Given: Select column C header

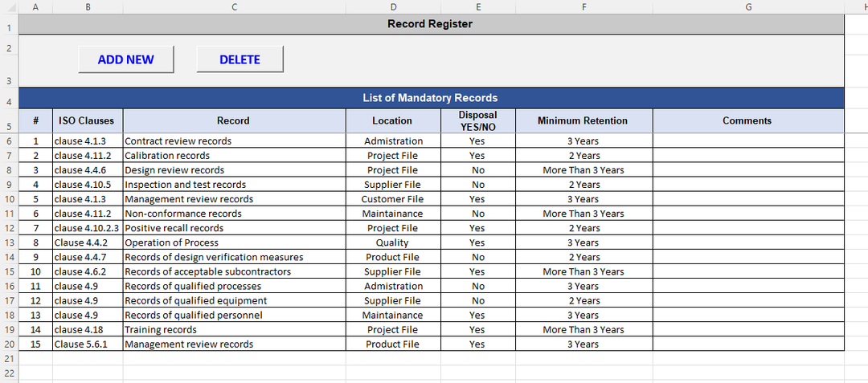Looking at the screenshot, I should click(x=234, y=7).
